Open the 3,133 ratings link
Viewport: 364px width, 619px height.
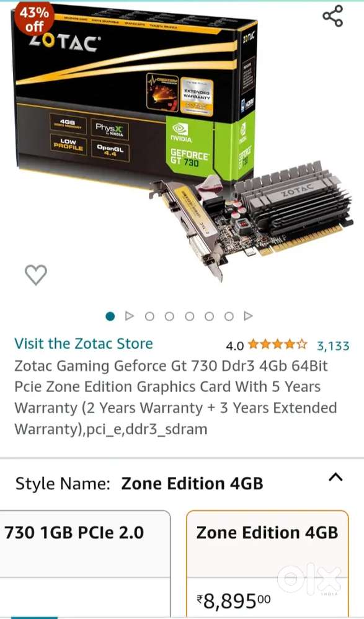coord(333,346)
